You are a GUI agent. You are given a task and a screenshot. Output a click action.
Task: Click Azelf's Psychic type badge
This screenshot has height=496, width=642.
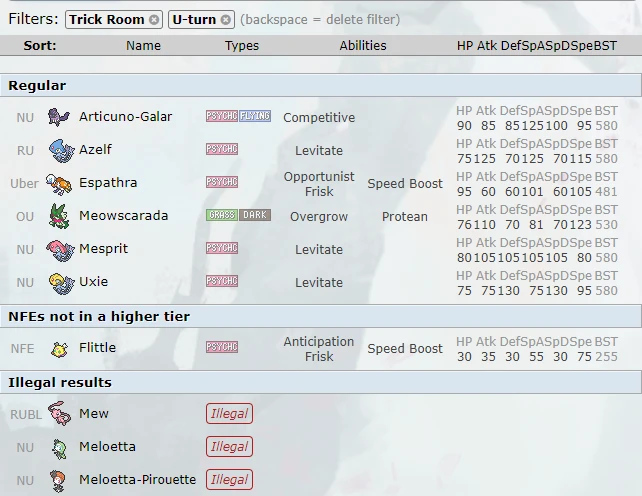pyautogui.click(x=222, y=149)
